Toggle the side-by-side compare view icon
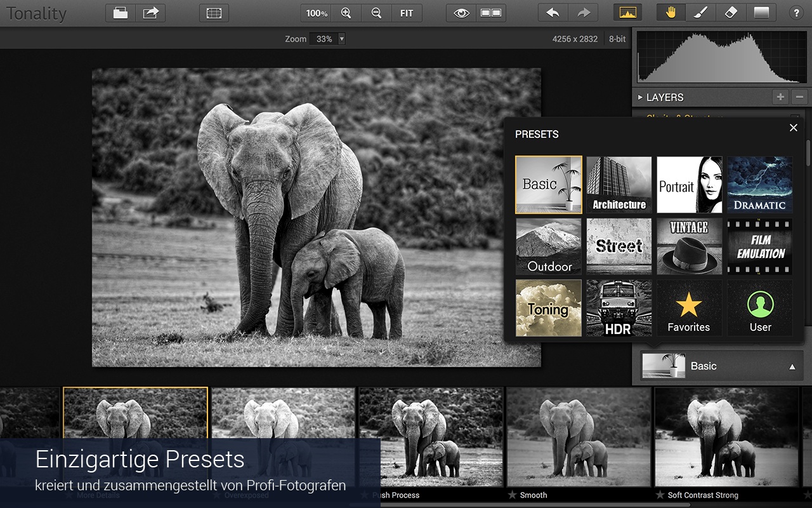Screen dimensions: 812x508 [x=491, y=13]
